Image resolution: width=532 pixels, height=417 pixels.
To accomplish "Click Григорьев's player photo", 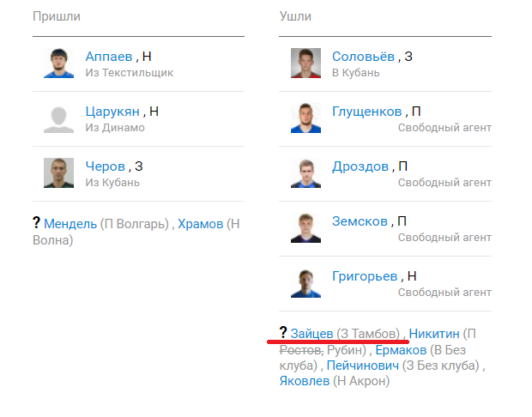I will click(x=305, y=283).
